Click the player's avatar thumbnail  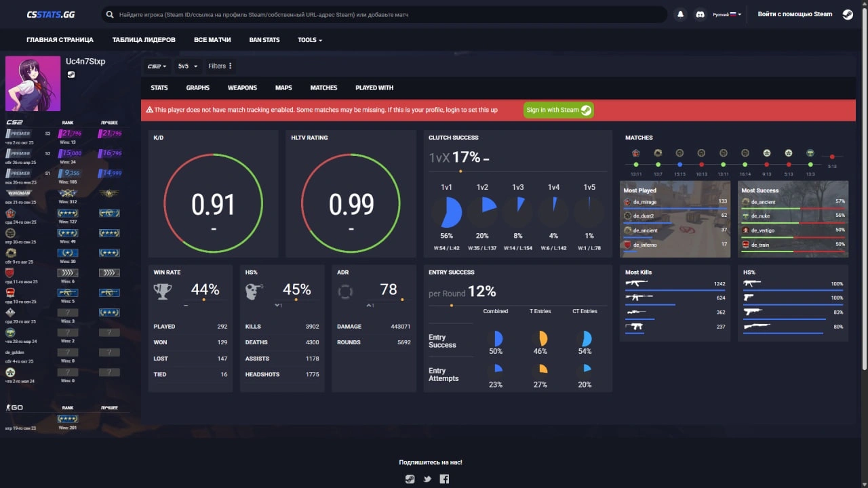click(x=33, y=83)
